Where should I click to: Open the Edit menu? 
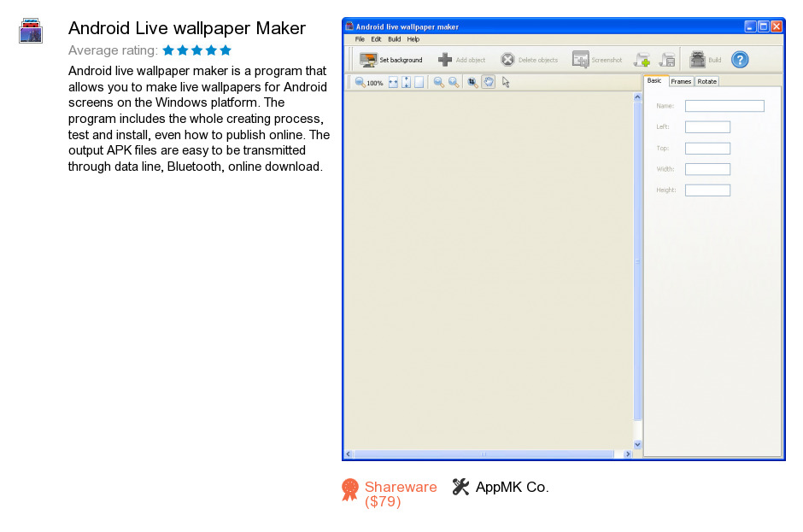(376, 39)
